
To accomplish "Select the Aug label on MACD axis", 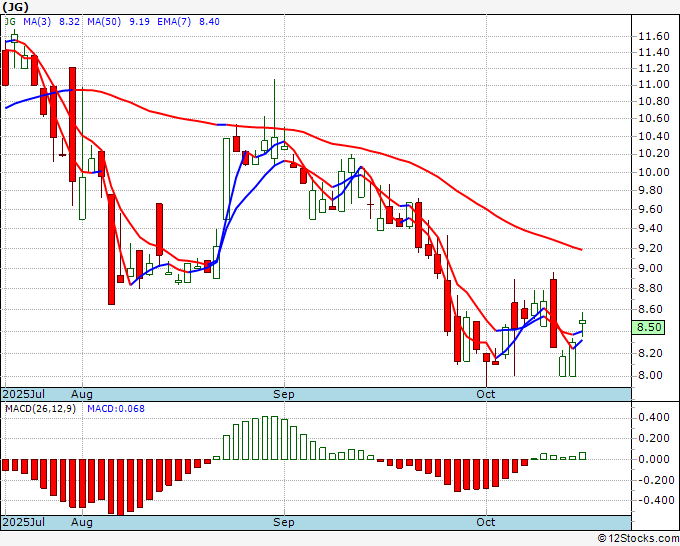I will (82, 522).
